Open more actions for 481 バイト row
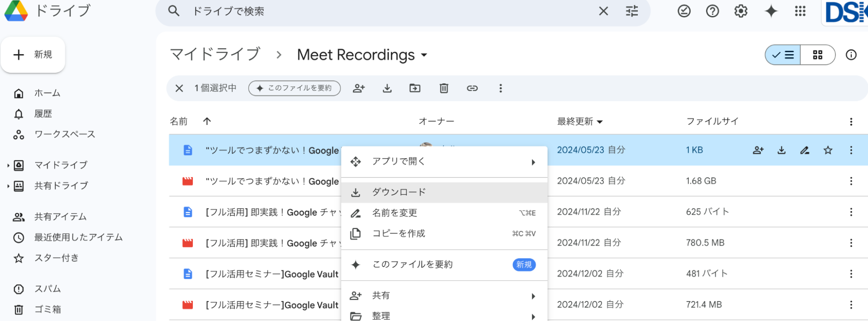This screenshot has width=868, height=321. tap(851, 274)
